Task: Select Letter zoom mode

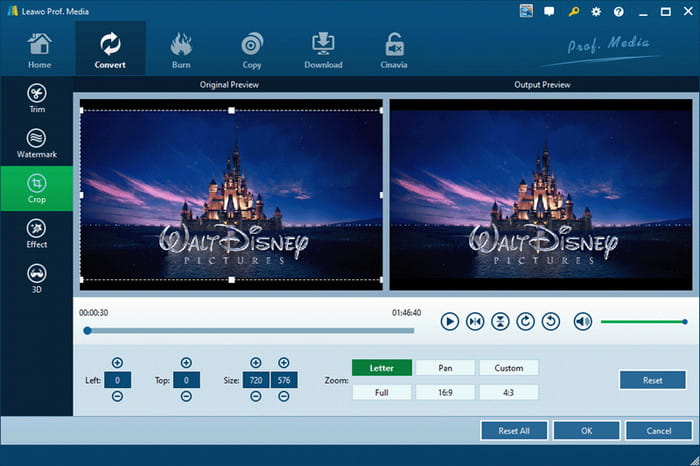Action: point(382,368)
